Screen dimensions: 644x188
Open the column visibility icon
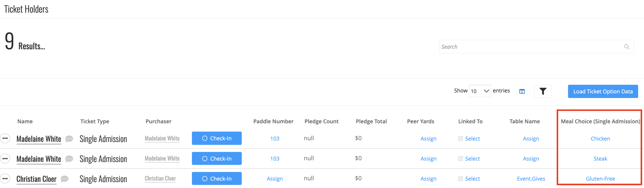pyautogui.click(x=522, y=91)
